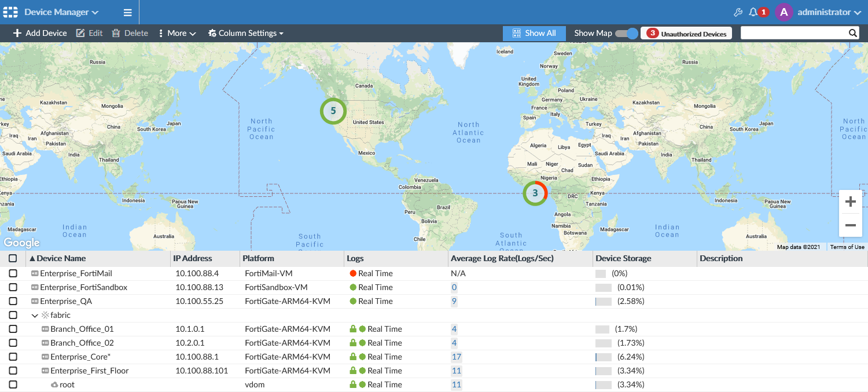868x392 pixels.
Task: Check the Enterprise_FortiMail row checkbox
Action: tap(13, 273)
